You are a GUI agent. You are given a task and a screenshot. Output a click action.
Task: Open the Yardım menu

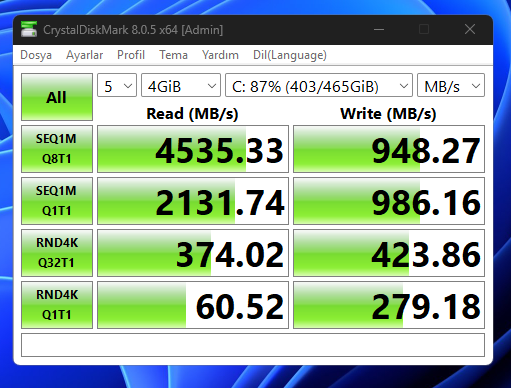(220, 55)
